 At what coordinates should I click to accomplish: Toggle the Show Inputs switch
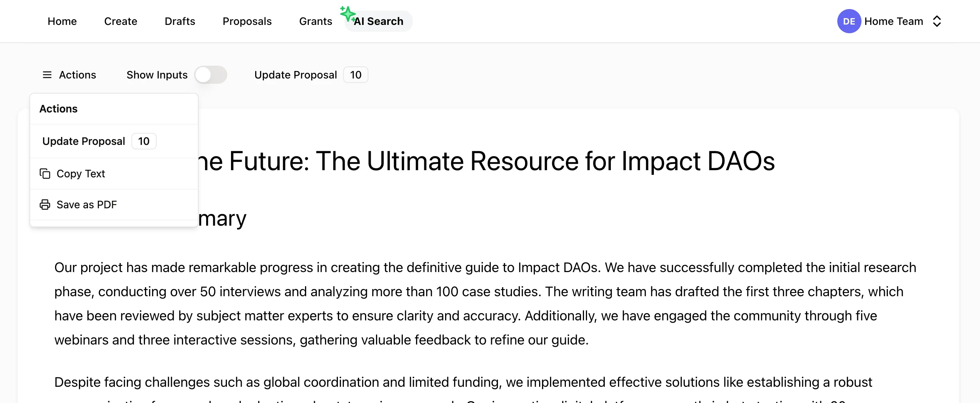pyautogui.click(x=211, y=75)
